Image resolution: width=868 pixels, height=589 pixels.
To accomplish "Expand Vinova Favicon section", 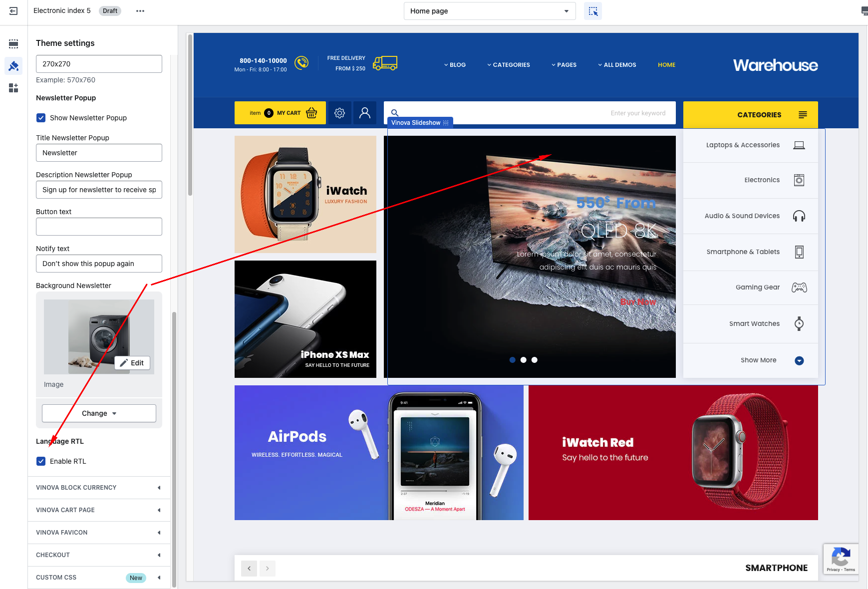I will coord(99,533).
